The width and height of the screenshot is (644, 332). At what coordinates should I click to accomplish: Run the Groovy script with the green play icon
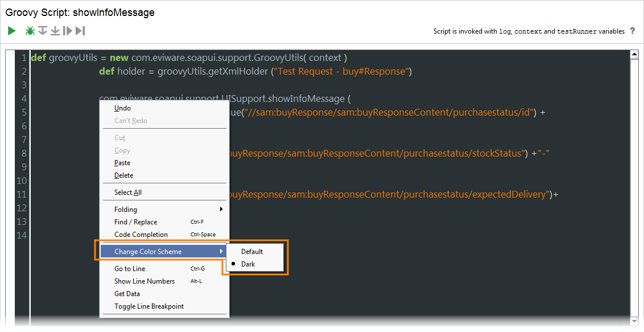(11, 31)
